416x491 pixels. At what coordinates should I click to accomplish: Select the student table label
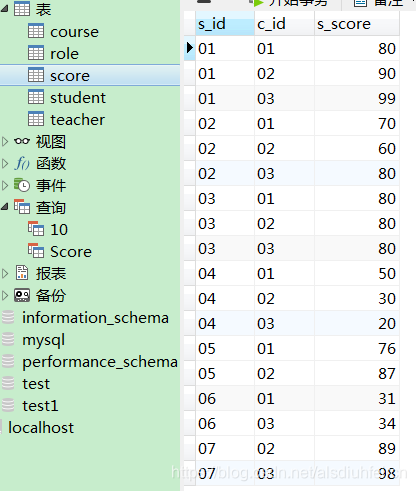(x=78, y=98)
